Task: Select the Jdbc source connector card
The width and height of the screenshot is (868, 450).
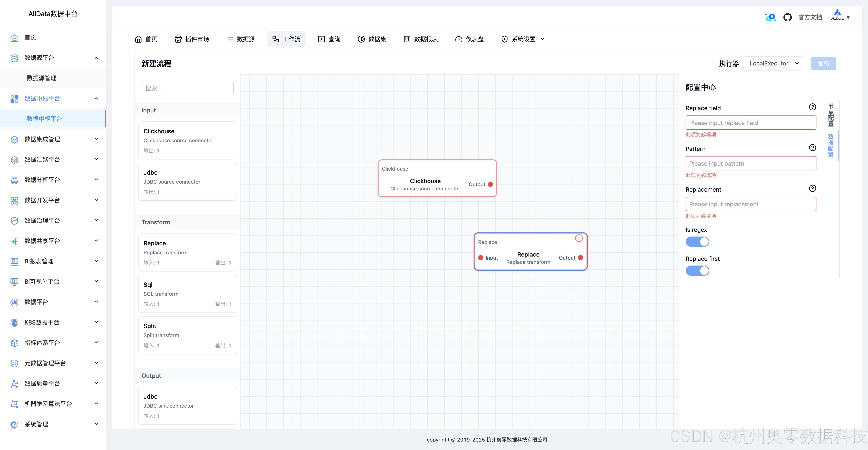Action: coord(187,182)
